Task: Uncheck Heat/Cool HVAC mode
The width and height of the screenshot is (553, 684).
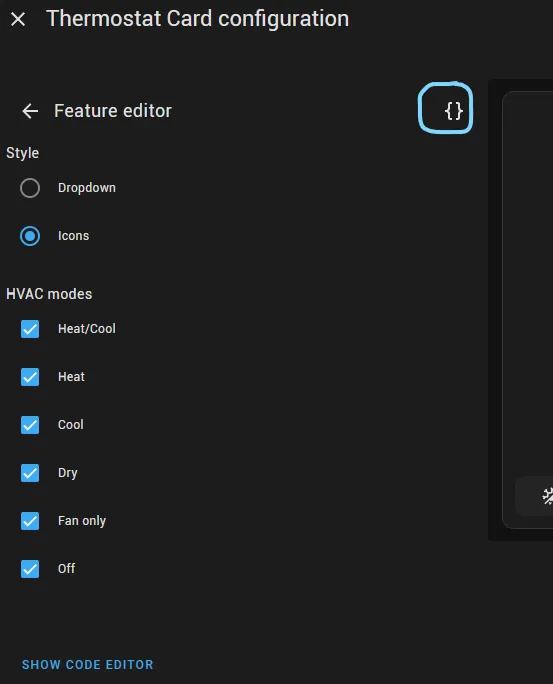Action: [30, 329]
